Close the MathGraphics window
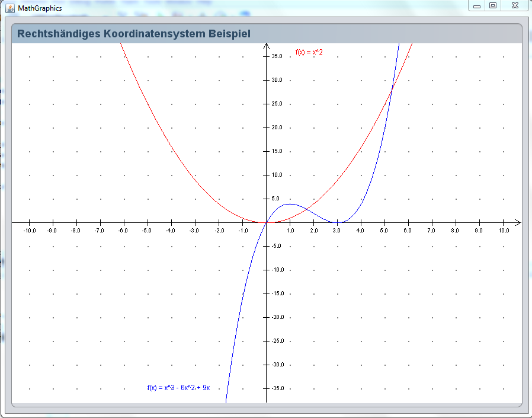Image resolution: width=532 pixels, height=418 pixels. tap(512, 6)
